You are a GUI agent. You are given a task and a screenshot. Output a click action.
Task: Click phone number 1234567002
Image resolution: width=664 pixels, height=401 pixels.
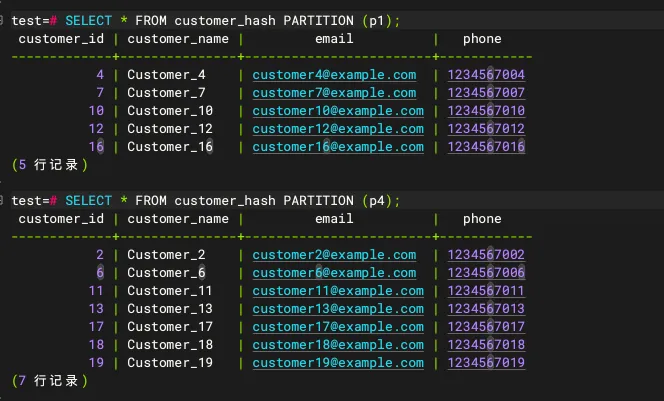[x=486, y=255]
